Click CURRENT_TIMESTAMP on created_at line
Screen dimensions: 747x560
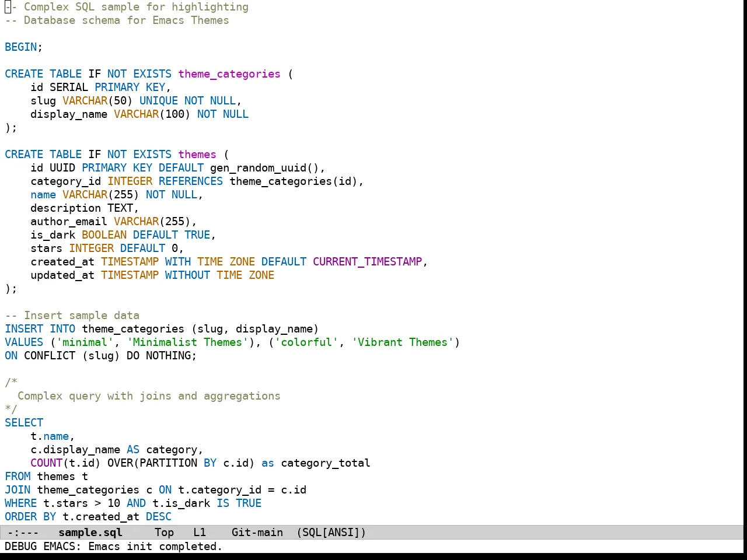(367, 261)
